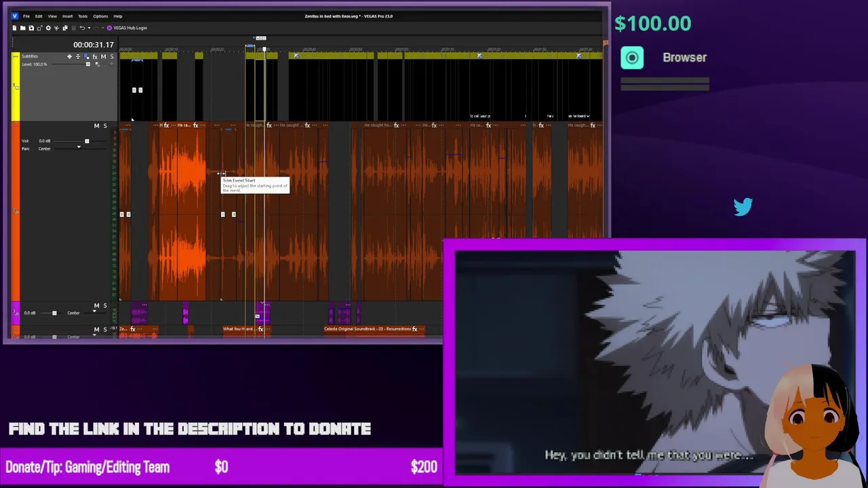This screenshot has width=868, height=488.
Task: Mute the orange main audio track
Action: pos(96,125)
